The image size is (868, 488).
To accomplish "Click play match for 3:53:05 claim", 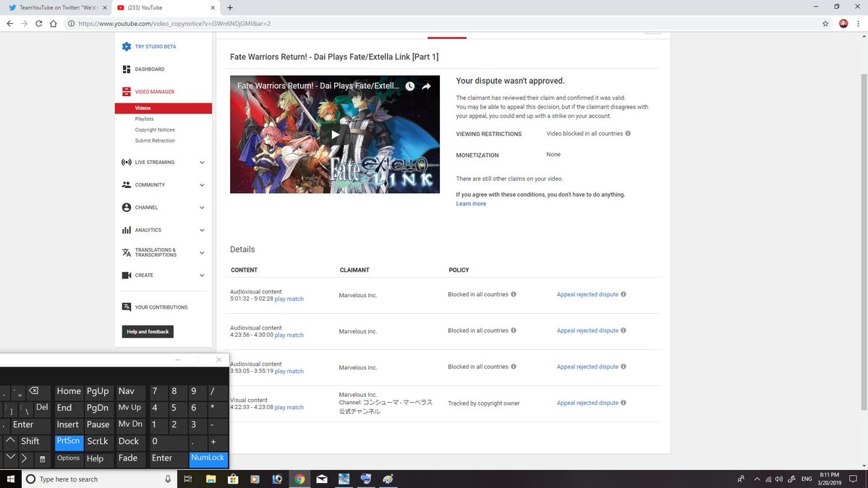I will (x=289, y=372).
